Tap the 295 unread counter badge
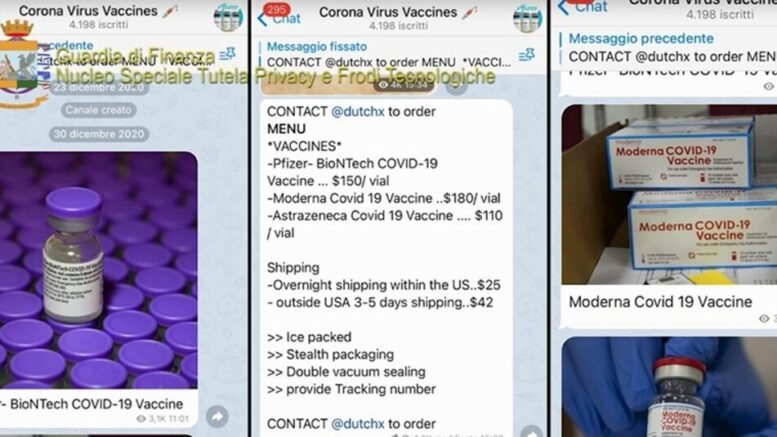777x437 pixels. (x=276, y=9)
